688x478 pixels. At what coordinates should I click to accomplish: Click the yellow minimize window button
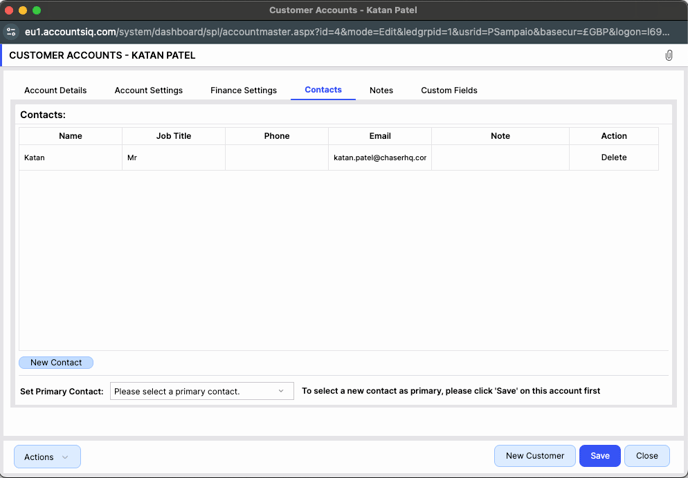[x=23, y=10]
